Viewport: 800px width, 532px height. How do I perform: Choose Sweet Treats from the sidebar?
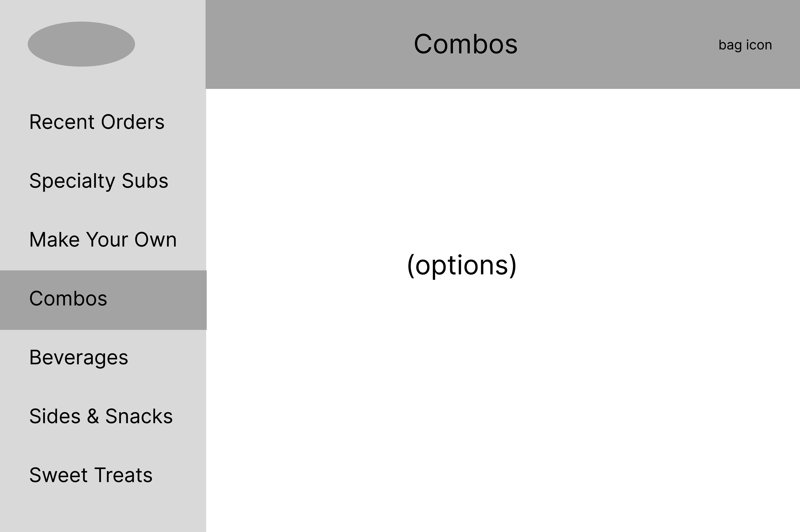tap(91, 475)
